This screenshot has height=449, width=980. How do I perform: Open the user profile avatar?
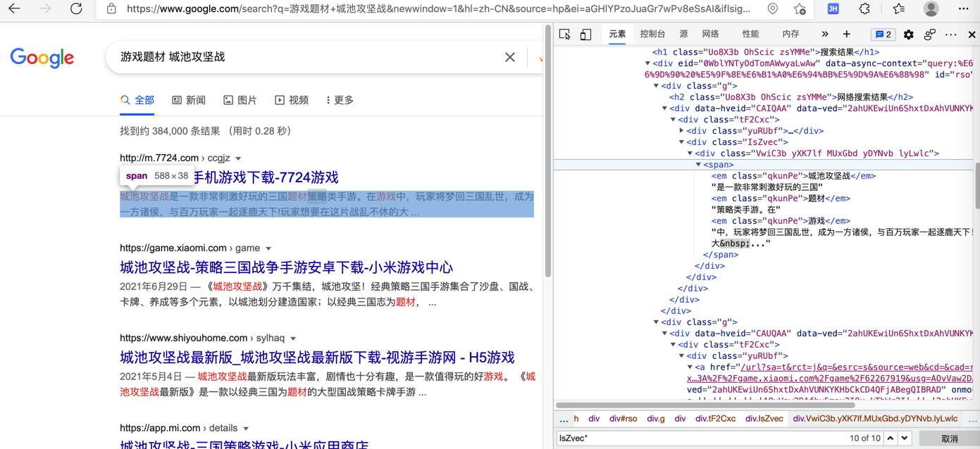click(931, 9)
